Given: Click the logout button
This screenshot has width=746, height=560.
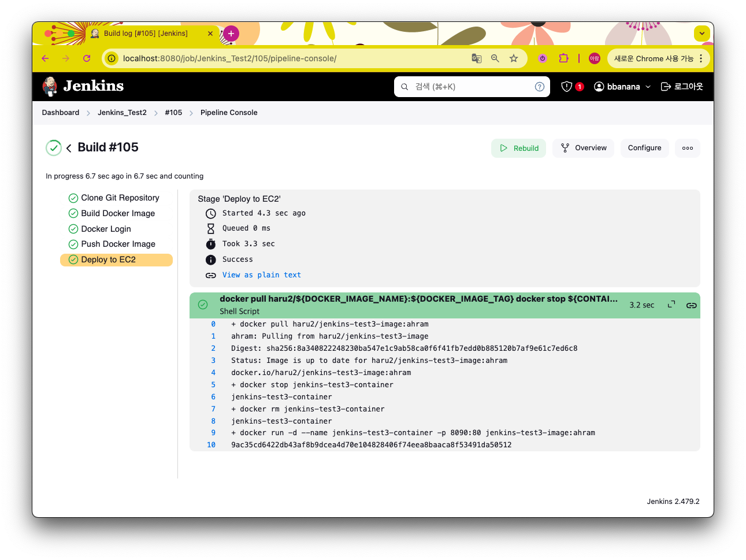Looking at the screenshot, I should coord(682,87).
